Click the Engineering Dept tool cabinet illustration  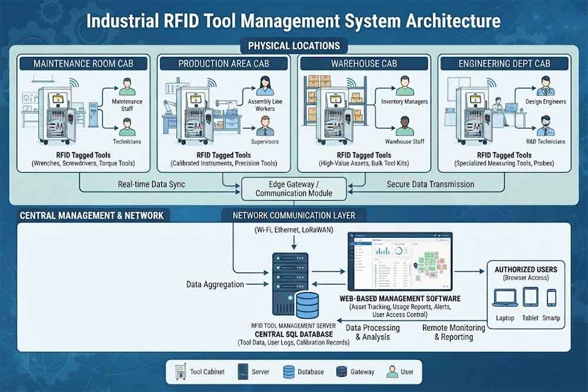click(474, 115)
